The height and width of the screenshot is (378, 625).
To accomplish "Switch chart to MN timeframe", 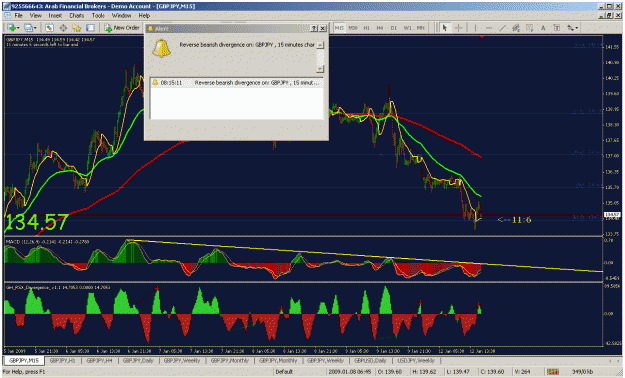I will coord(421,28).
